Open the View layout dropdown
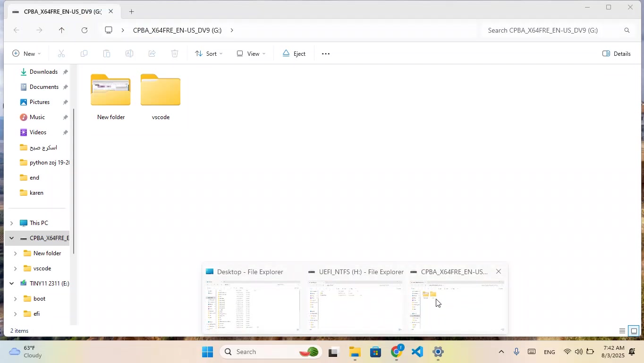 click(251, 54)
